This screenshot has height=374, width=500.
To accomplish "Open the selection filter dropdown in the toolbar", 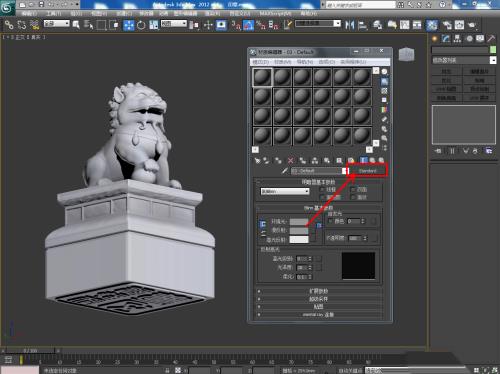I will coord(57,23).
